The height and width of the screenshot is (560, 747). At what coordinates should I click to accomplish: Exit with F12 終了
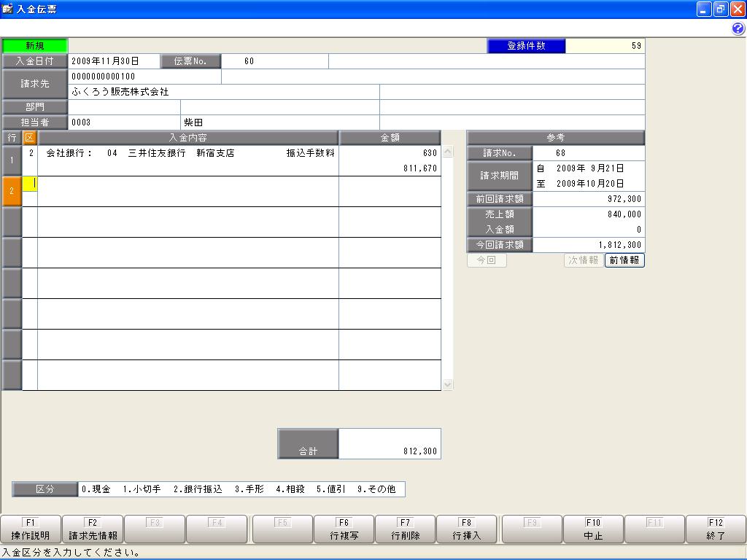click(716, 529)
